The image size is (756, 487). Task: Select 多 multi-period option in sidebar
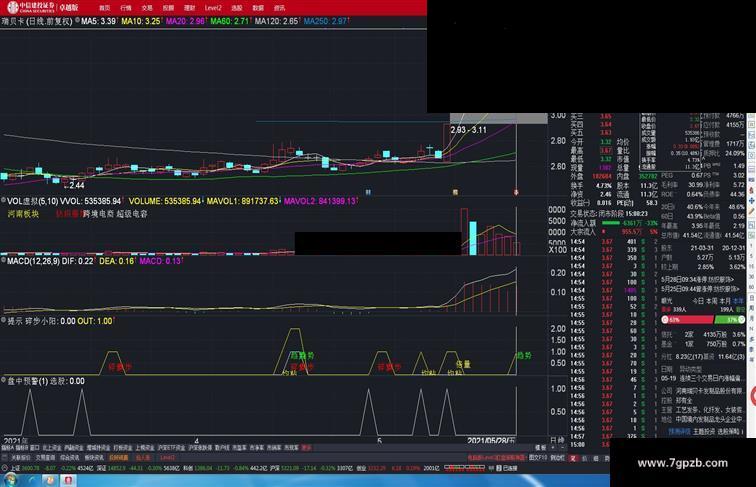click(751, 339)
